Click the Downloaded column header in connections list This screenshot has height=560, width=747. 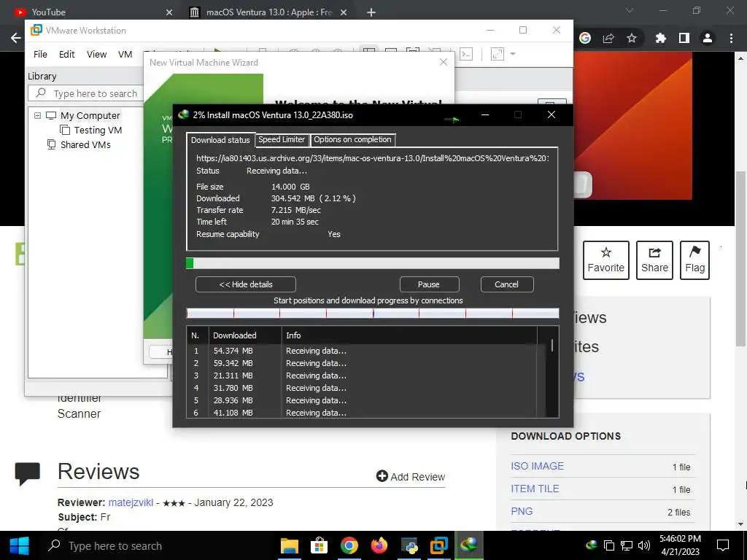click(x=245, y=335)
